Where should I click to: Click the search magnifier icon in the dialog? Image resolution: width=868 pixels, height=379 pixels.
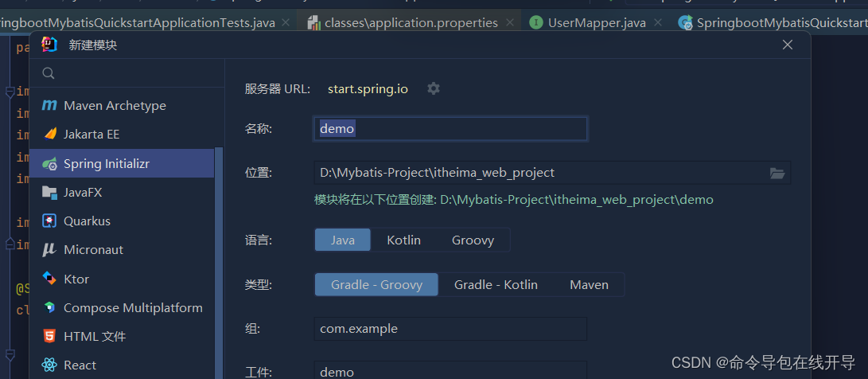click(x=49, y=73)
